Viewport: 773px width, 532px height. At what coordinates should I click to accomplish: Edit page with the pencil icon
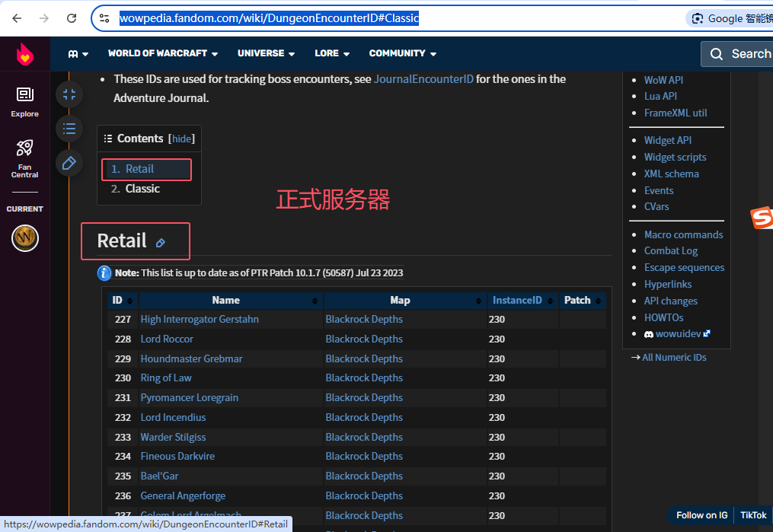point(69,163)
